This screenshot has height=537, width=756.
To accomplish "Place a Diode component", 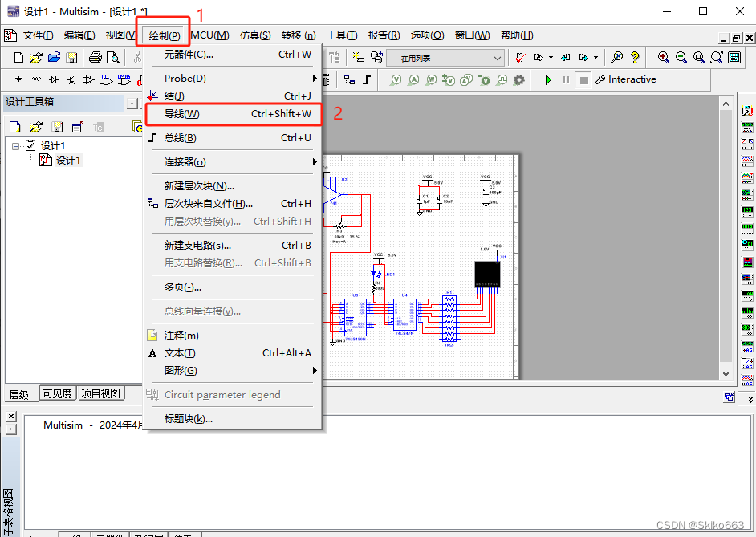I will 54,79.
